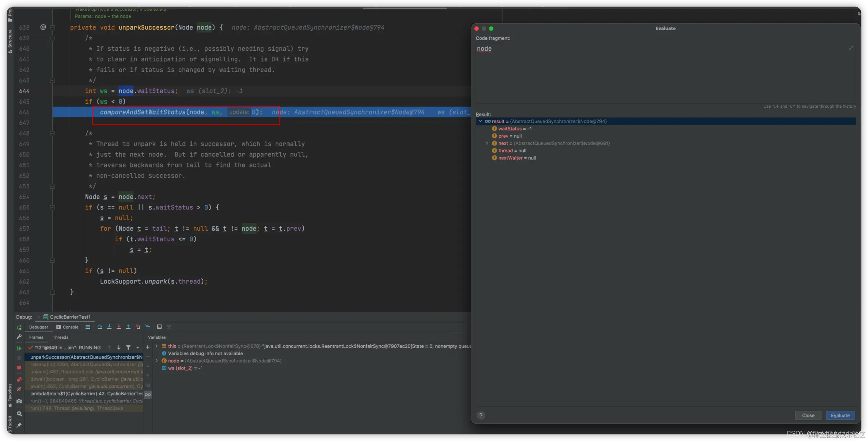Focus the Code fragment input field
The image size is (868, 441).
pos(666,73)
